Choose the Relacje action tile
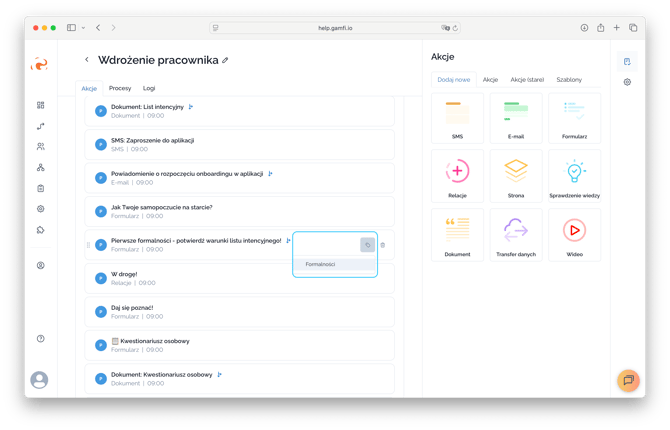670x430 pixels. click(x=457, y=176)
